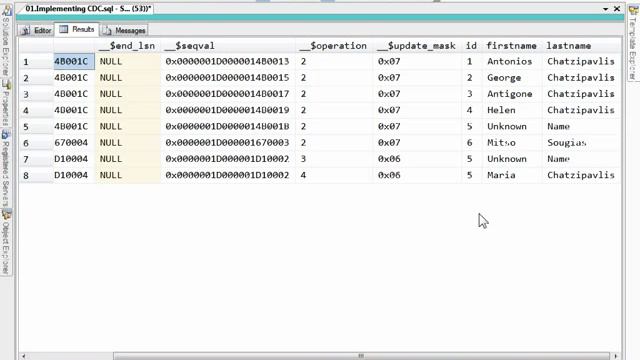
Task: Click the Mitso firstname cell
Action: (x=511, y=143)
